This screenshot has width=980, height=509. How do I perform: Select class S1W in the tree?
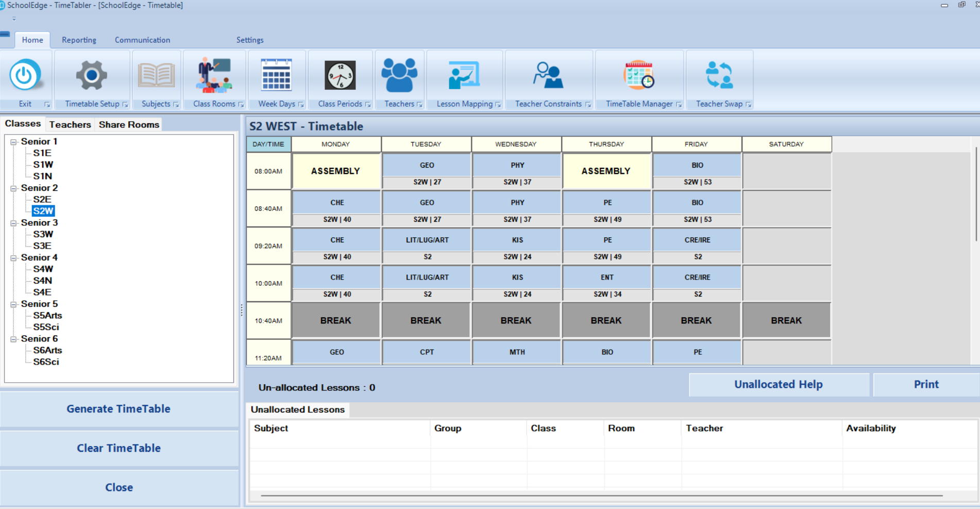[x=43, y=165]
